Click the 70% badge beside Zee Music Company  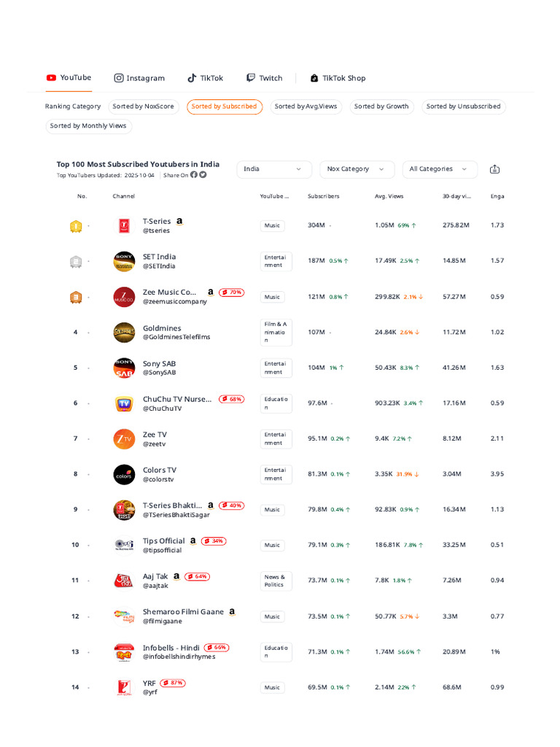232,293
